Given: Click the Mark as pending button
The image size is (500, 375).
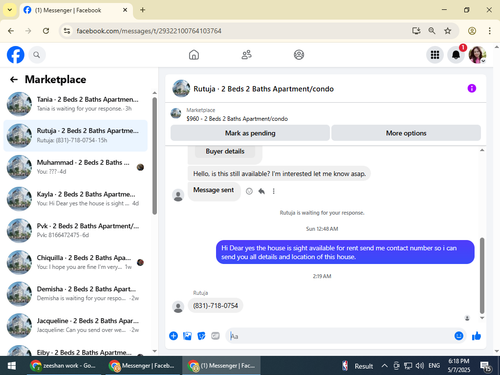Looking at the screenshot, I should pyautogui.click(x=250, y=133).
